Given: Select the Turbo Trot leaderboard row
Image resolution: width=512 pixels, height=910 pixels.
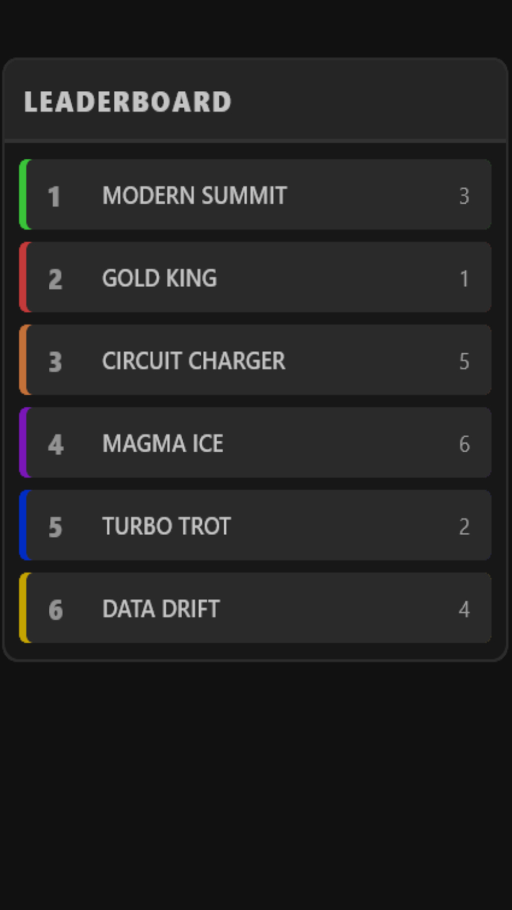Looking at the screenshot, I should pos(255,525).
